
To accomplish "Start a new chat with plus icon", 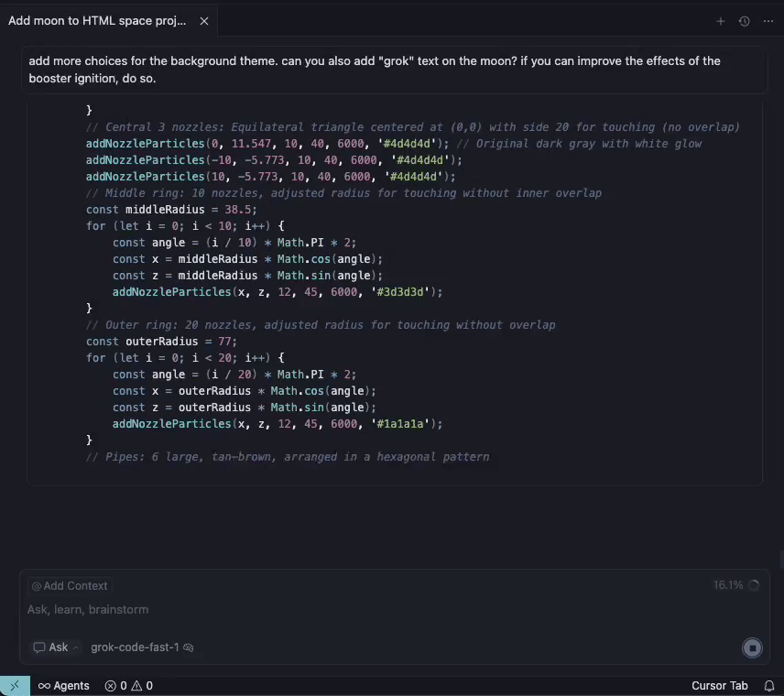I will 721,21.
